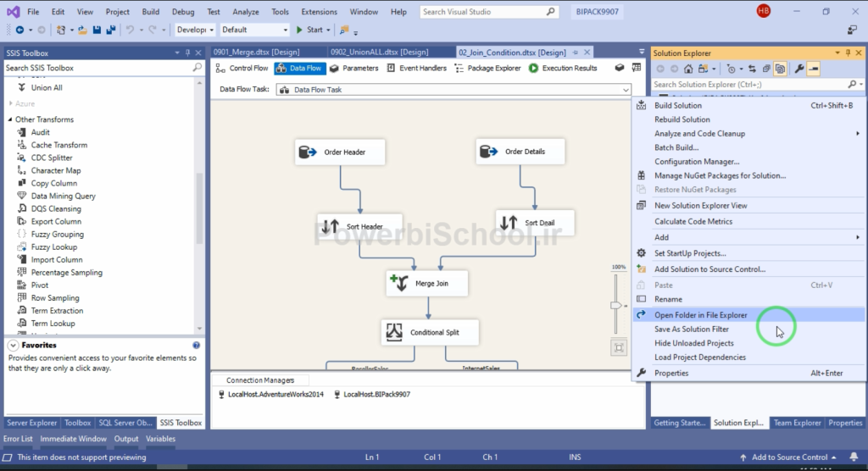Open the Data Flow Task dropdown
868x471 pixels.
pyautogui.click(x=626, y=89)
